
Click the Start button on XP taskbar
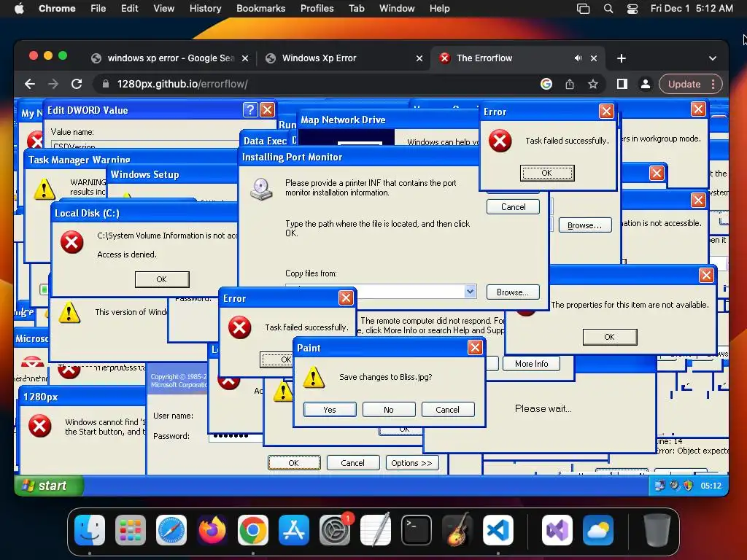[49, 486]
